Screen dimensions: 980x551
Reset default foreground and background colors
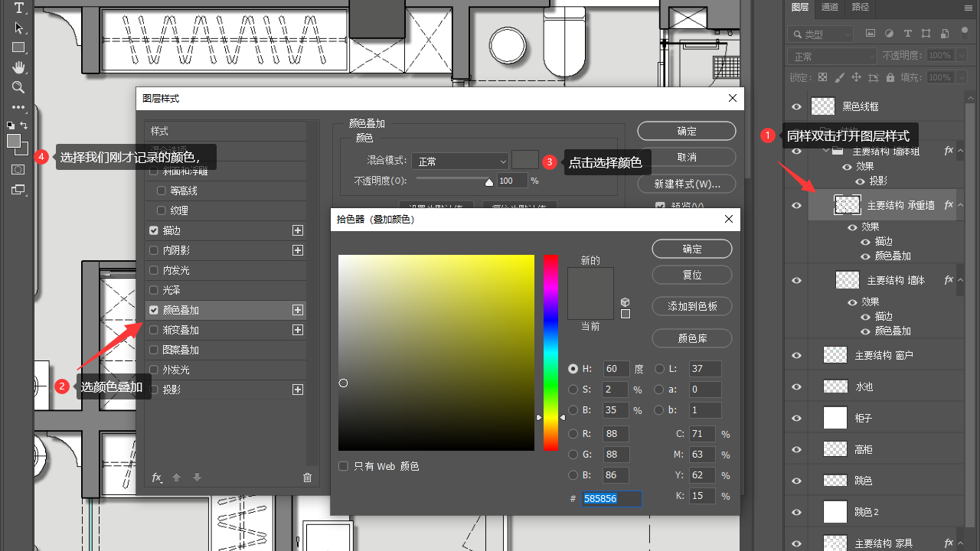click(11, 126)
